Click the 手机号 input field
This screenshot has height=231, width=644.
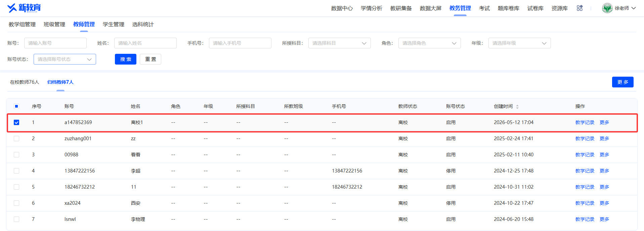[x=240, y=43]
